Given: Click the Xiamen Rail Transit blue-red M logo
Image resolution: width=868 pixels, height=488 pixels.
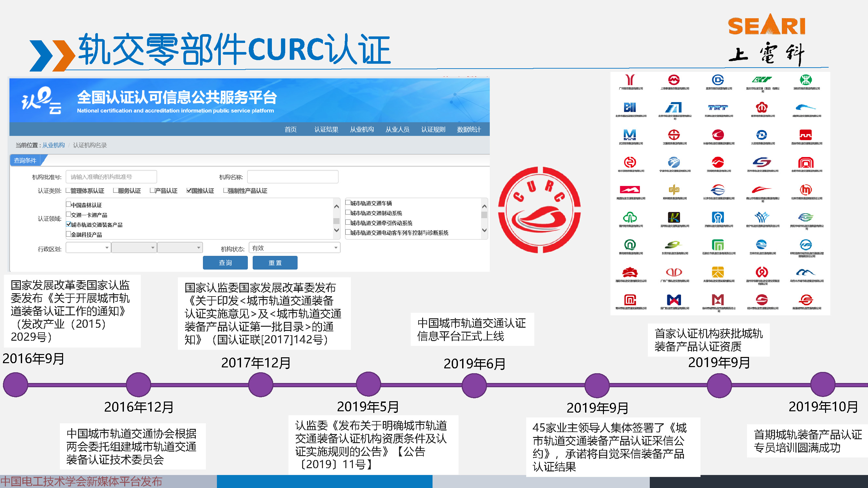Looking at the screenshot, I should [x=674, y=299].
